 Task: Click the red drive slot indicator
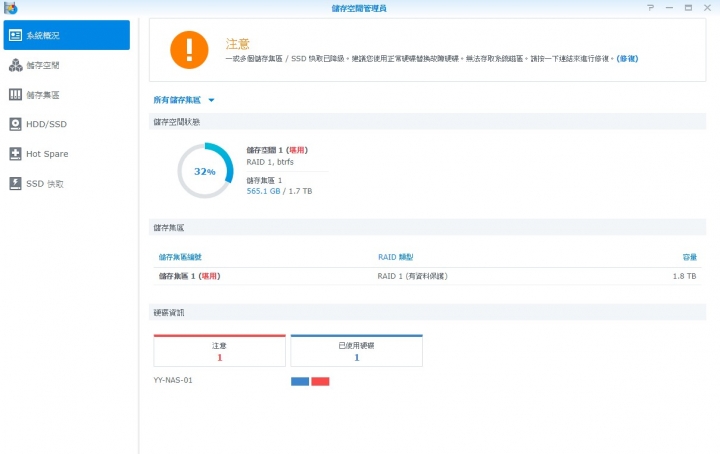(321, 381)
